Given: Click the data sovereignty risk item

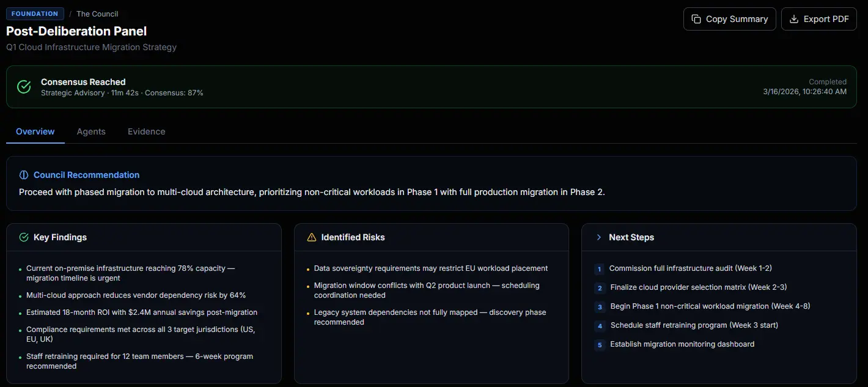Looking at the screenshot, I should click(431, 268).
